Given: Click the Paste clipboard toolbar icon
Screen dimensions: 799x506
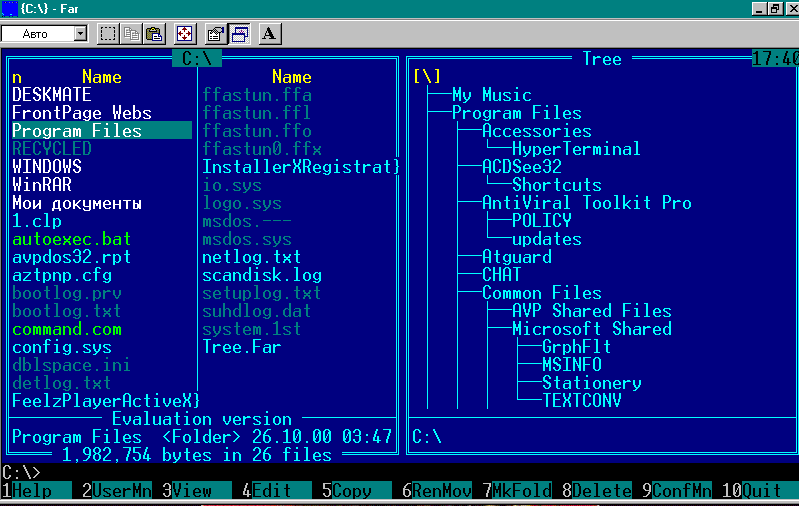Looking at the screenshot, I should 154,34.
